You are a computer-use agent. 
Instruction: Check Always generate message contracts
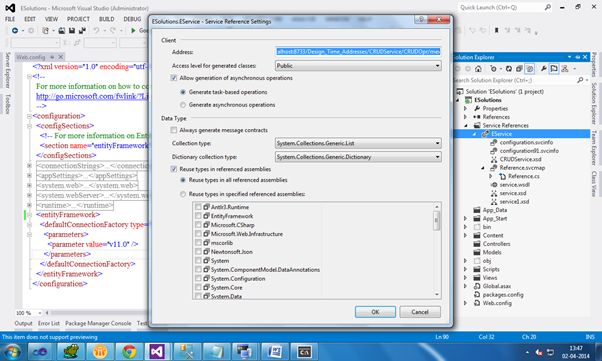point(174,130)
